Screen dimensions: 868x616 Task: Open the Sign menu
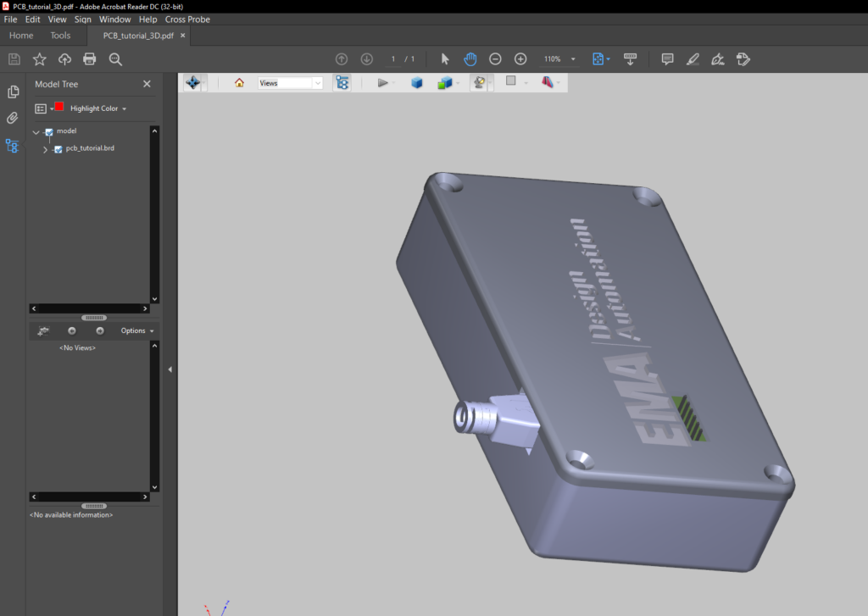(82, 19)
